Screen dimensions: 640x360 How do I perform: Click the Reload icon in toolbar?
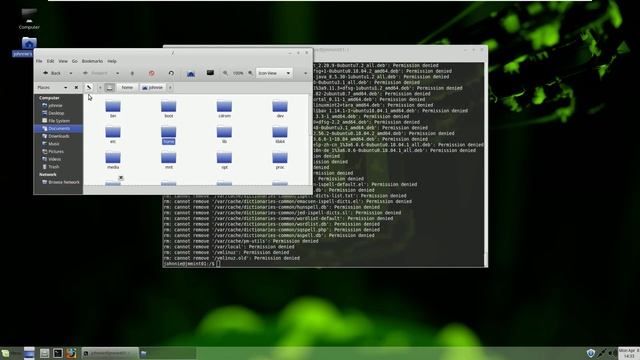coord(171,73)
